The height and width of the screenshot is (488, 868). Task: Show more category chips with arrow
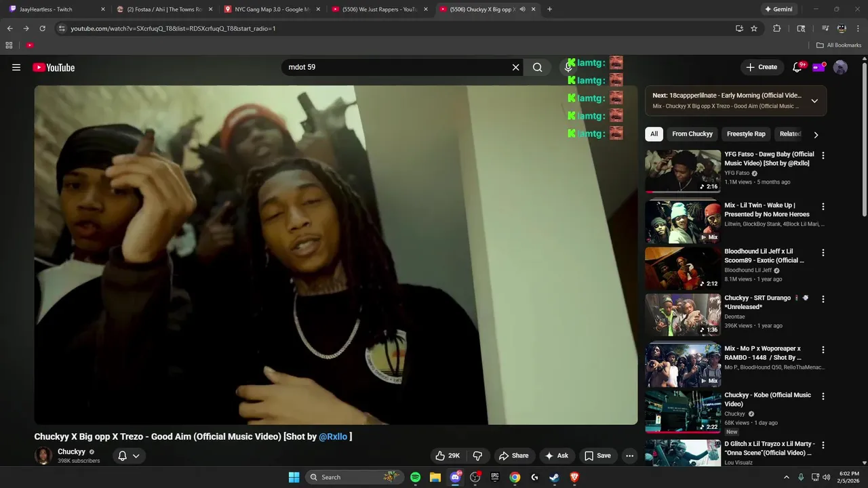[816, 134]
